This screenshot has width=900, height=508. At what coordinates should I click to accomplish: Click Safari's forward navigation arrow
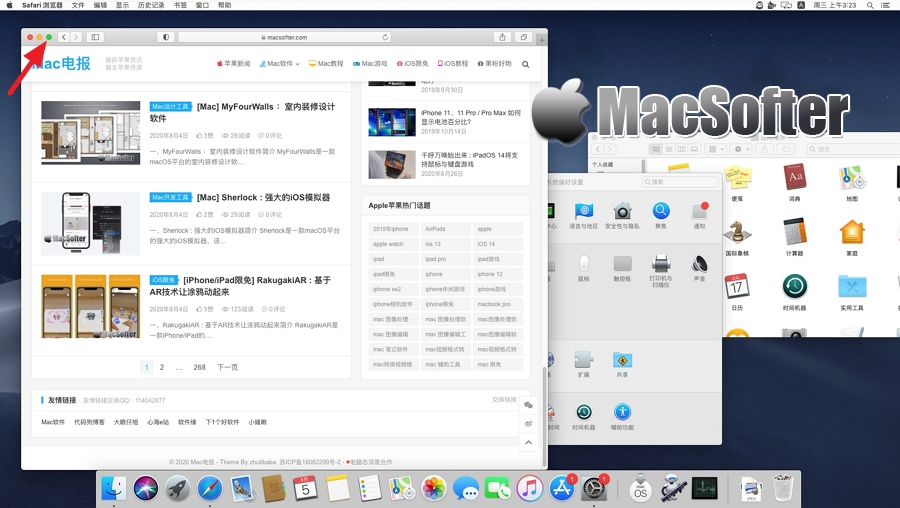tap(76, 37)
